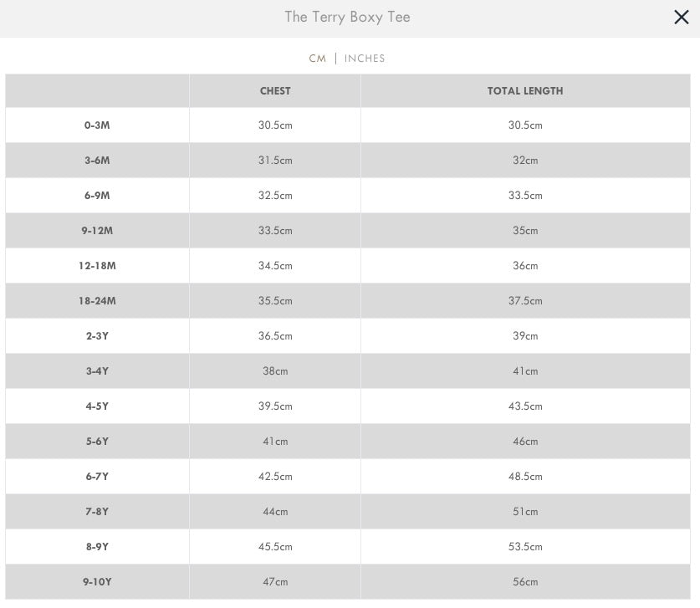
Task: Select the 18-24M size row label
Action: (x=97, y=301)
